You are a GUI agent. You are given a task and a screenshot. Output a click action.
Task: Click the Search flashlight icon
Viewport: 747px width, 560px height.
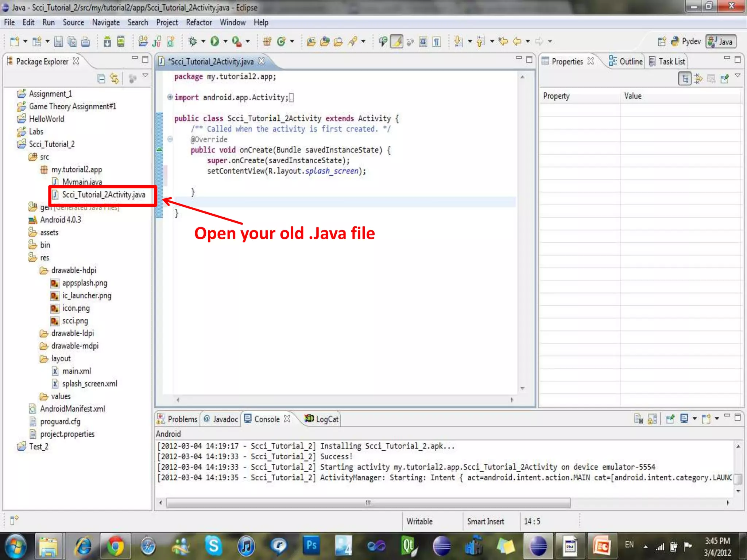point(352,42)
